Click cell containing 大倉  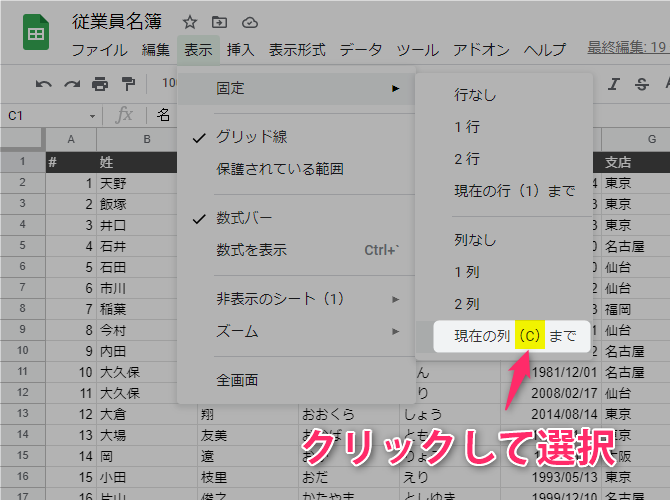click(x=147, y=414)
